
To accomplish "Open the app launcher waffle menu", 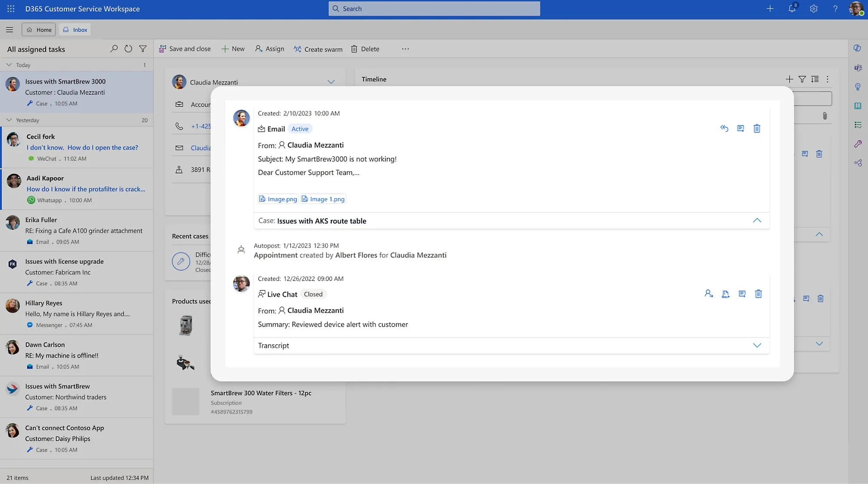I will [11, 9].
